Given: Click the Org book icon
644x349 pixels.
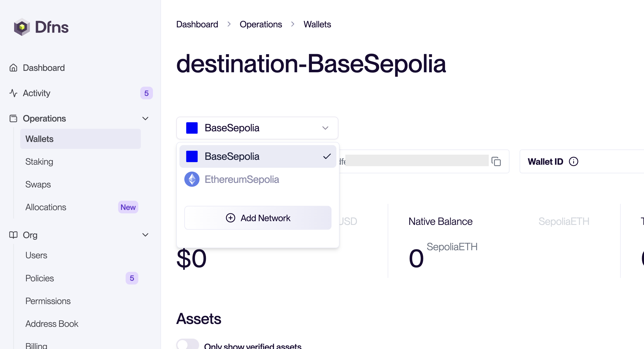Looking at the screenshot, I should pos(13,235).
